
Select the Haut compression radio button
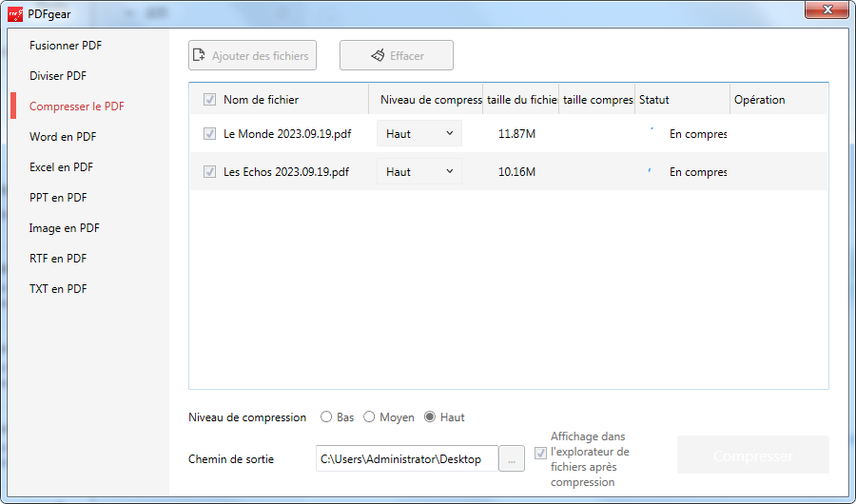coord(430,417)
